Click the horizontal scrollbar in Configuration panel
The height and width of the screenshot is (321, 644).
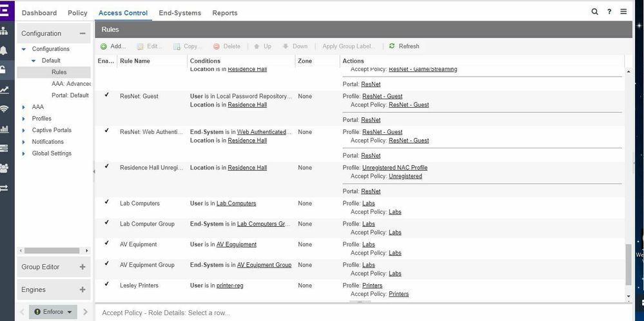point(52,250)
